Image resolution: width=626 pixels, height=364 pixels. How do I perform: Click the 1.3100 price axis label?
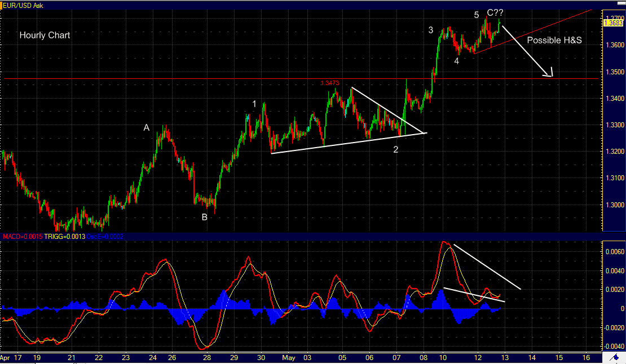[x=614, y=178]
